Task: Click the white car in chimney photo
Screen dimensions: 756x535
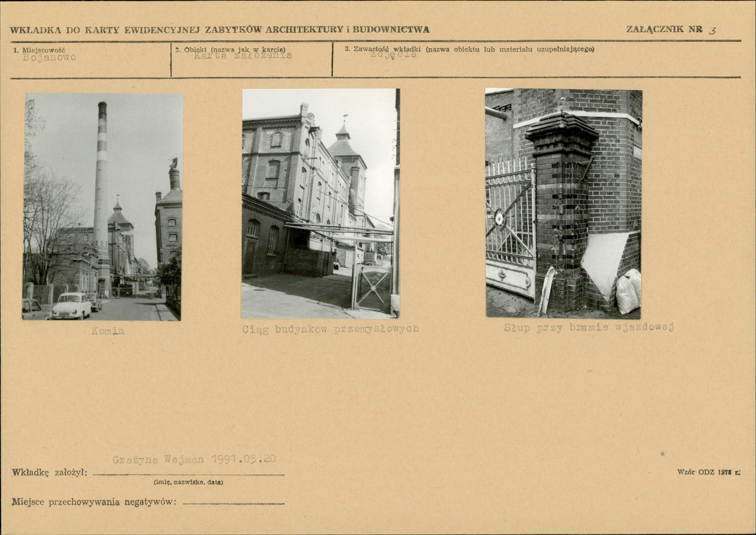Action: [71, 306]
